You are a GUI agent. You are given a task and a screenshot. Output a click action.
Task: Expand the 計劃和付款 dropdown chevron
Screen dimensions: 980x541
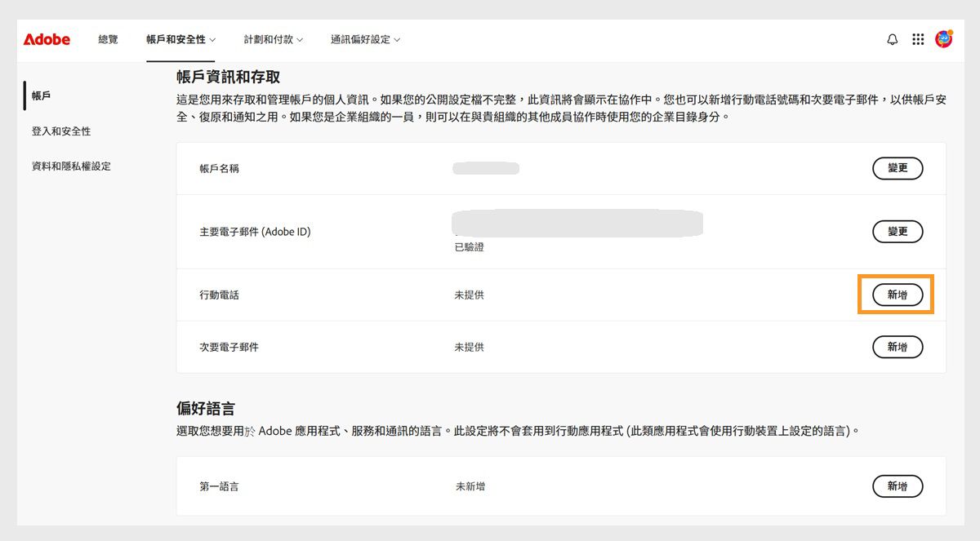299,39
